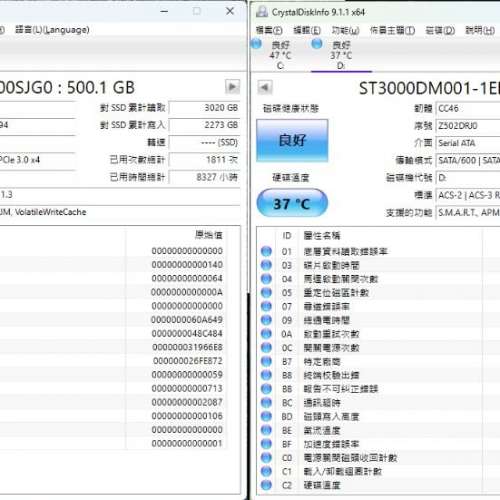500x500 pixels.
Task: Click the CrystalDiskInfo app icon in title bar
Action: click(262, 12)
